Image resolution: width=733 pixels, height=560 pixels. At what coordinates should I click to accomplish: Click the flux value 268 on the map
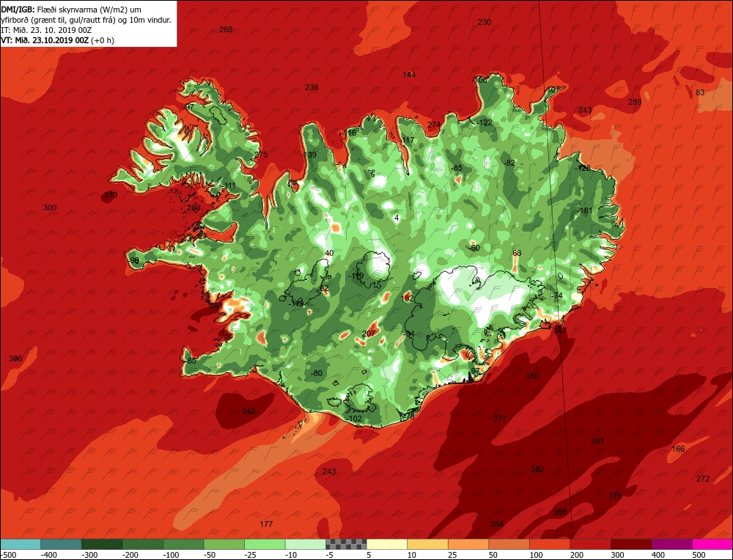tap(226, 29)
